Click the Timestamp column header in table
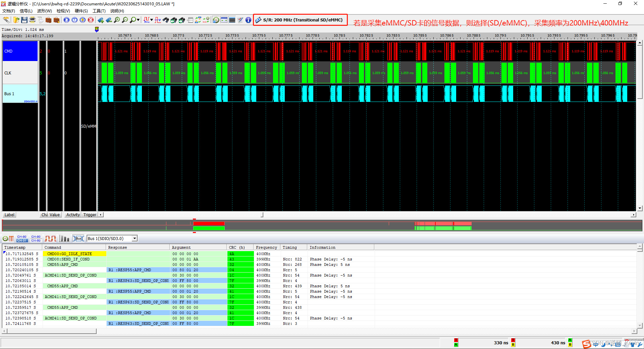 22,247
